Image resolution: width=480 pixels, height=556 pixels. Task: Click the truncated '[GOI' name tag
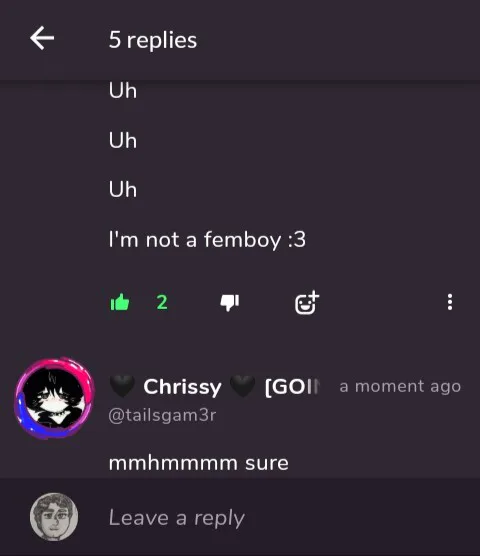pos(292,387)
